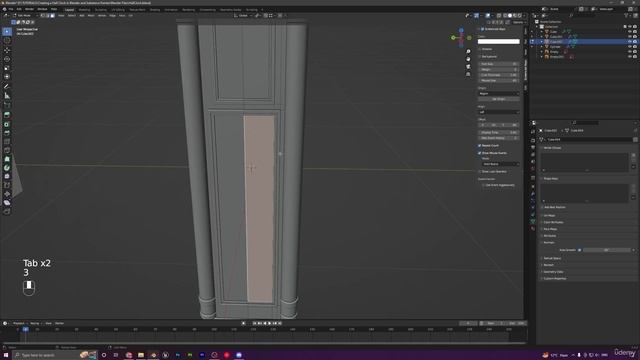Select the Knife tool

click(7, 151)
